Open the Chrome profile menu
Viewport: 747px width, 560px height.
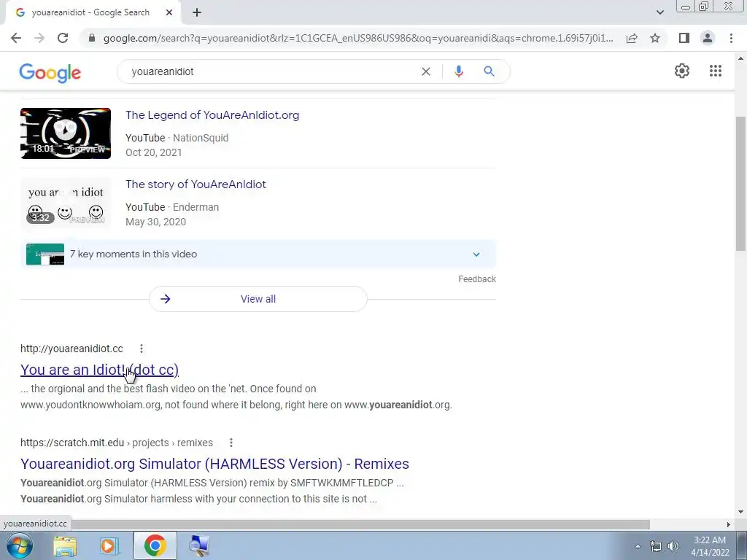coord(708,38)
